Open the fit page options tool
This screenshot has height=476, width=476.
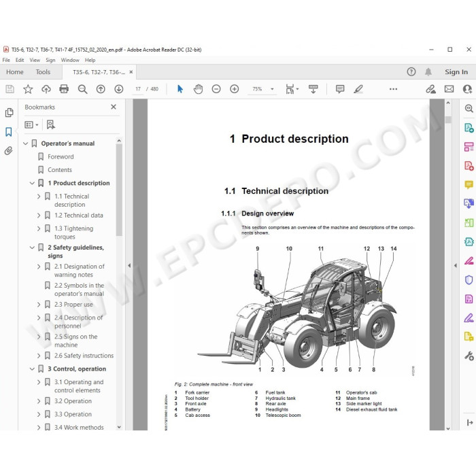point(292,89)
